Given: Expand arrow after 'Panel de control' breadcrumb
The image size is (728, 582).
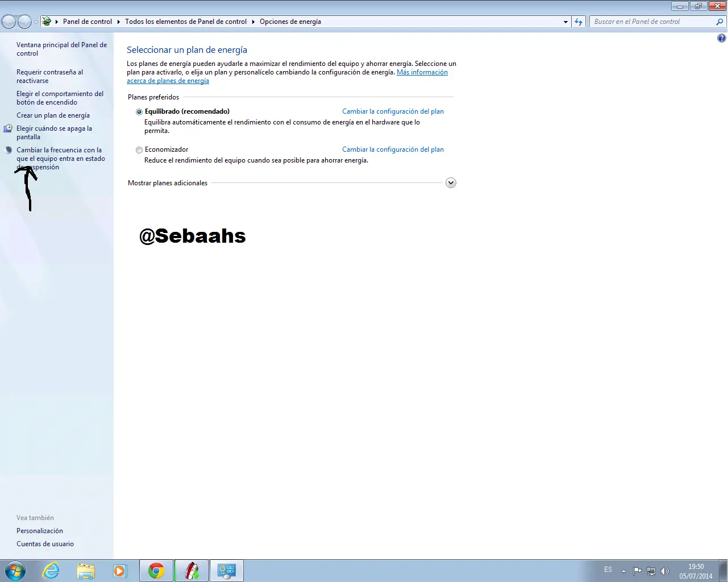Looking at the screenshot, I should pyautogui.click(x=119, y=22).
